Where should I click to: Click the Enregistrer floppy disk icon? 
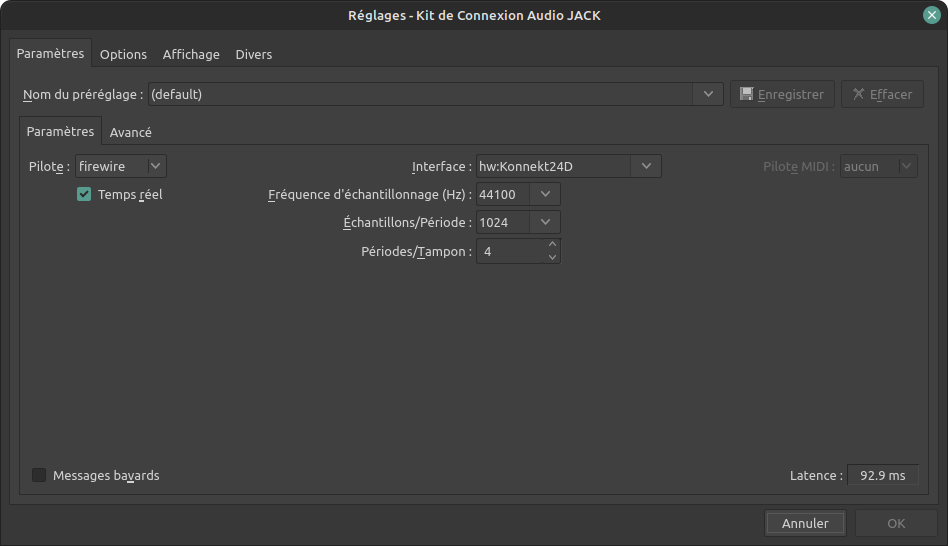[747, 94]
